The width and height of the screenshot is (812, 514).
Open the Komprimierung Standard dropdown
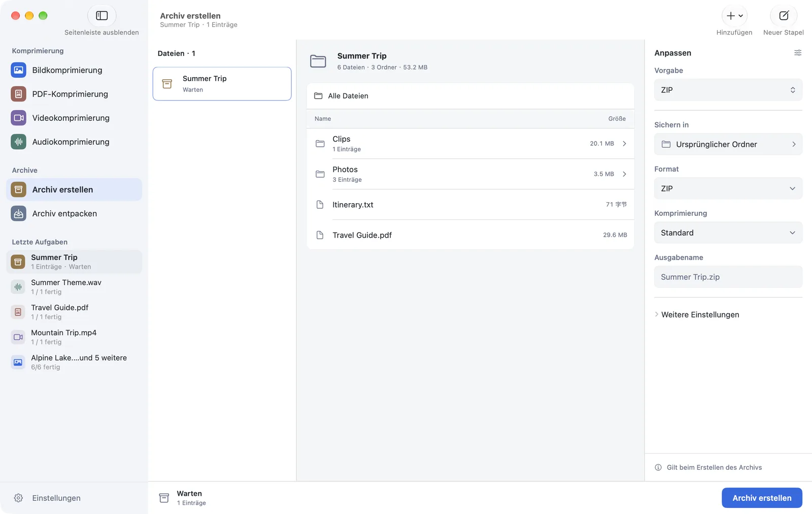pos(728,233)
